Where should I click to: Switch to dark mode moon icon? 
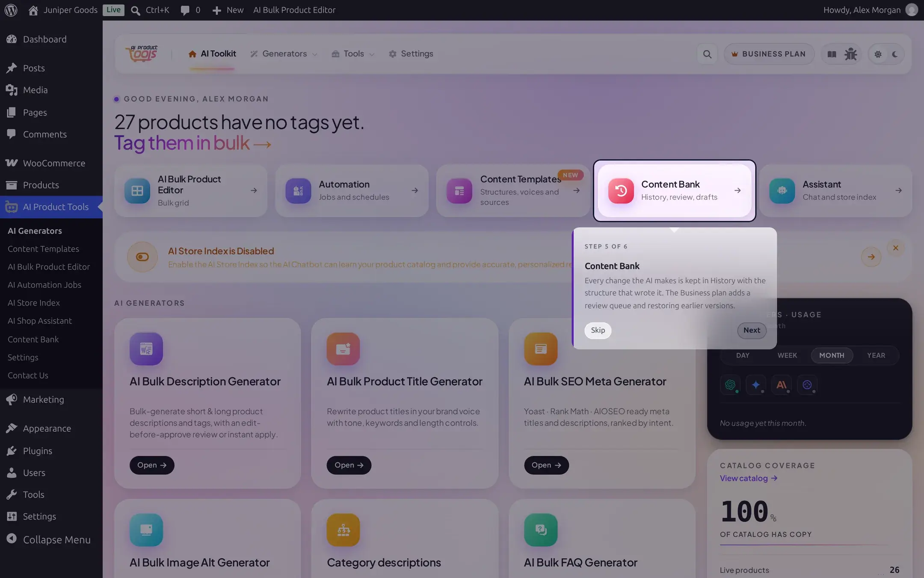(x=895, y=54)
